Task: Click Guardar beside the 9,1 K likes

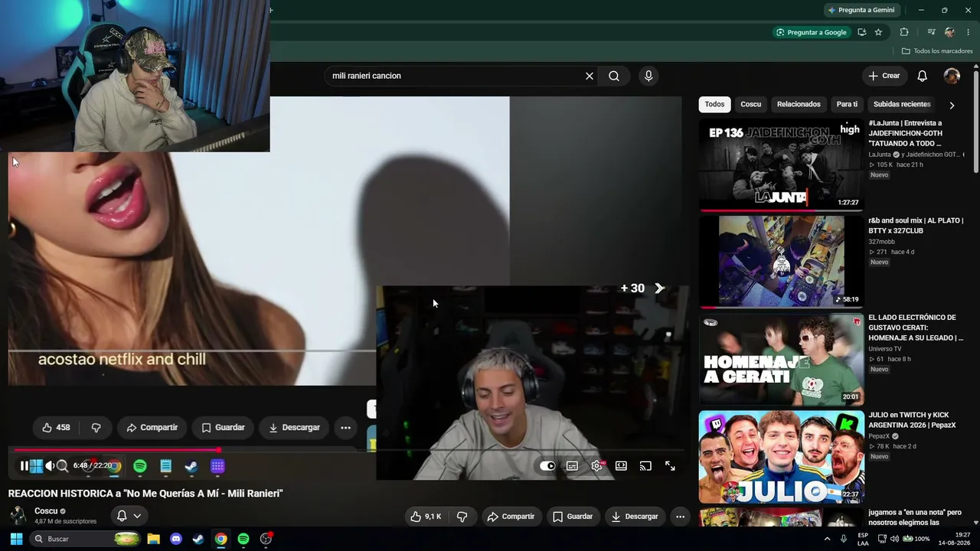Action: [x=573, y=517]
